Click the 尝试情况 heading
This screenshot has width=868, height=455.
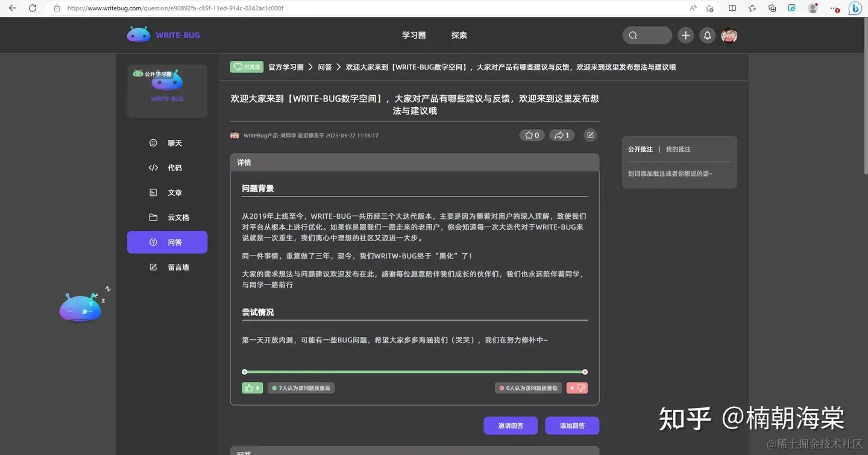point(258,312)
